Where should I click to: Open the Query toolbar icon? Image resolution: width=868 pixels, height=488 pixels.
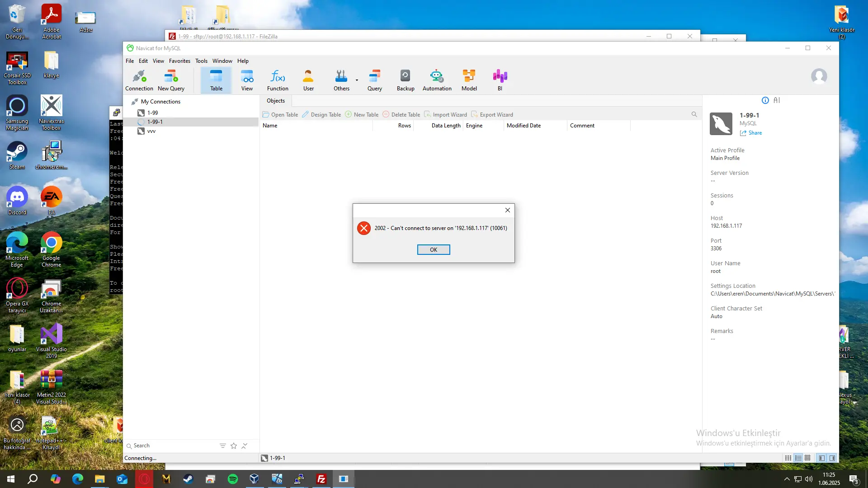(x=374, y=80)
